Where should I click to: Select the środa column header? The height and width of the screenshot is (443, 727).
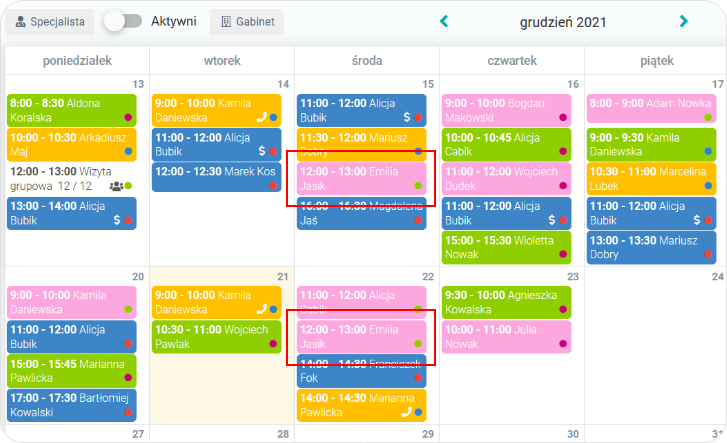367,61
